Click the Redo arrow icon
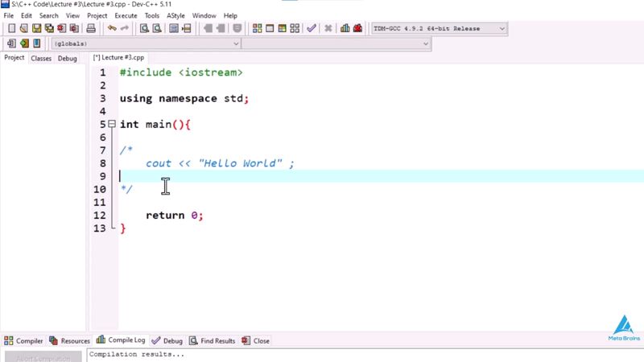The height and width of the screenshot is (362, 644). tap(125, 28)
